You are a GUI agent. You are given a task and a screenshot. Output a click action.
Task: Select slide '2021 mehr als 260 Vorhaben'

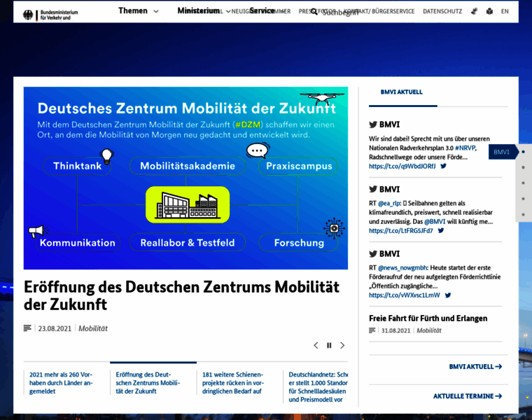click(61, 383)
